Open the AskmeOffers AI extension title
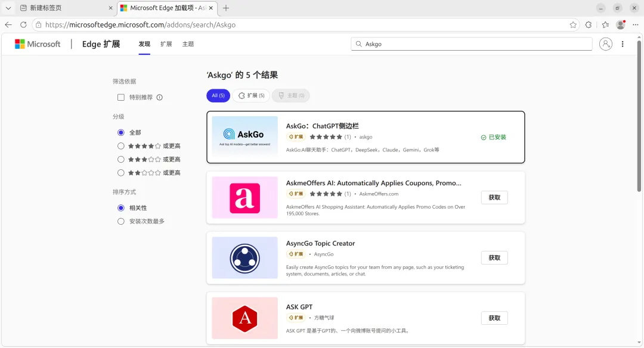644x348 pixels. (373, 183)
